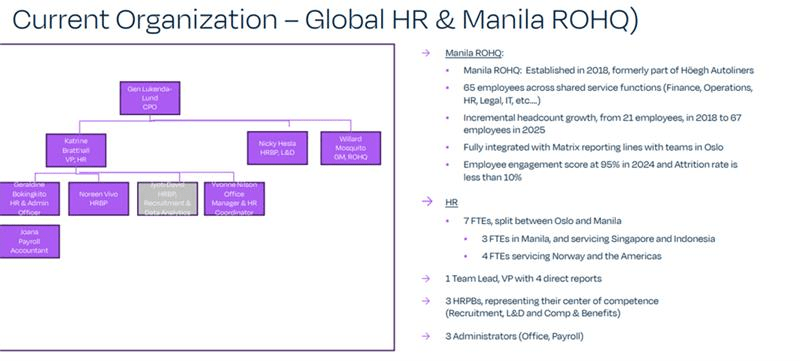
Task: Click the Current Organization slide title
Action: [325, 19]
